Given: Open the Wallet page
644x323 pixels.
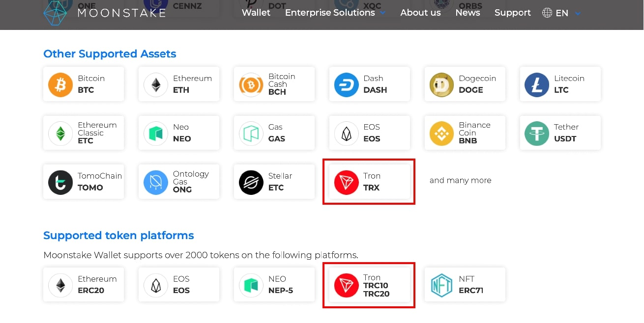Looking at the screenshot, I should tap(256, 13).
